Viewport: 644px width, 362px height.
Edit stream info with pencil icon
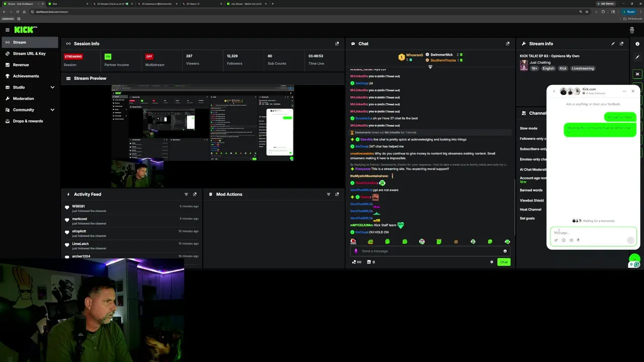click(x=613, y=44)
